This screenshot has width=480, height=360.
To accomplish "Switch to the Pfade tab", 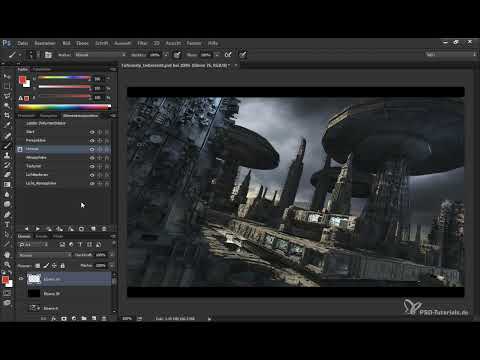I will (58, 236).
